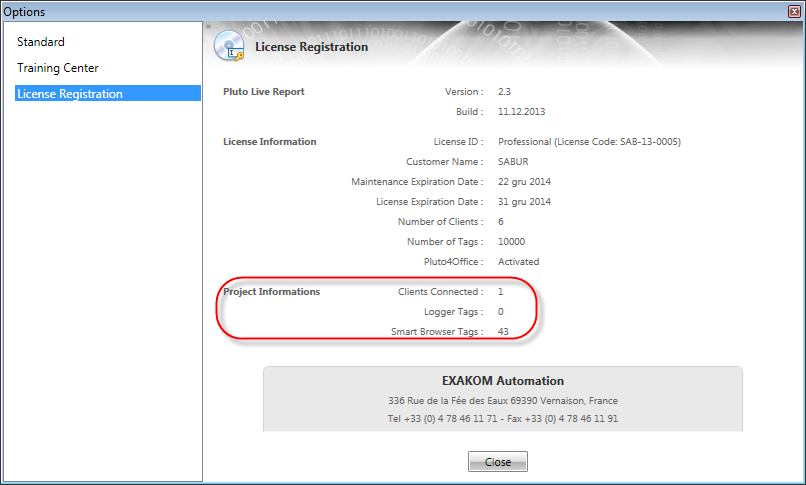Click the Maintenance Expiration Date : label
This screenshot has height=485, width=806.
(x=417, y=182)
